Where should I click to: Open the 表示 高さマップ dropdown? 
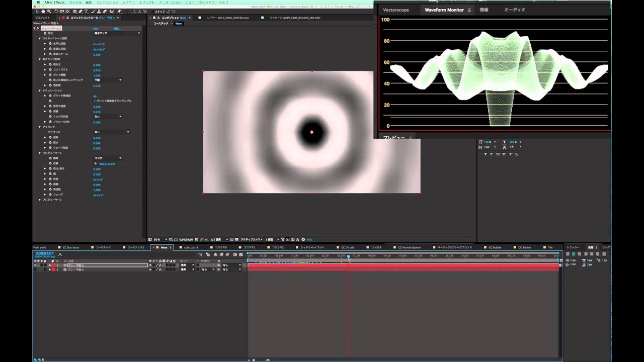(x=117, y=33)
